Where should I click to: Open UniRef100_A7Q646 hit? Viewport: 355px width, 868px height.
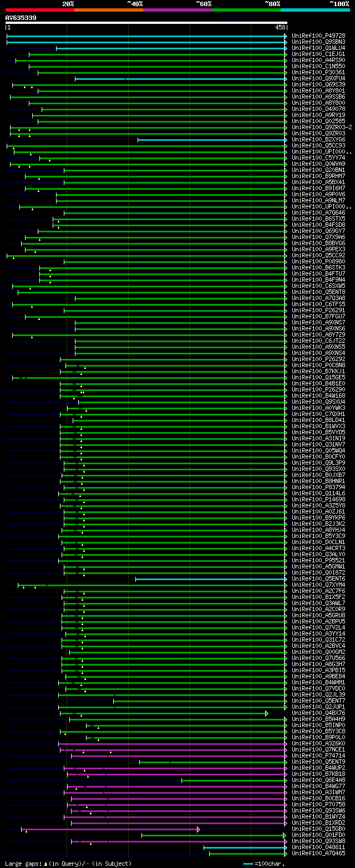tap(318, 212)
